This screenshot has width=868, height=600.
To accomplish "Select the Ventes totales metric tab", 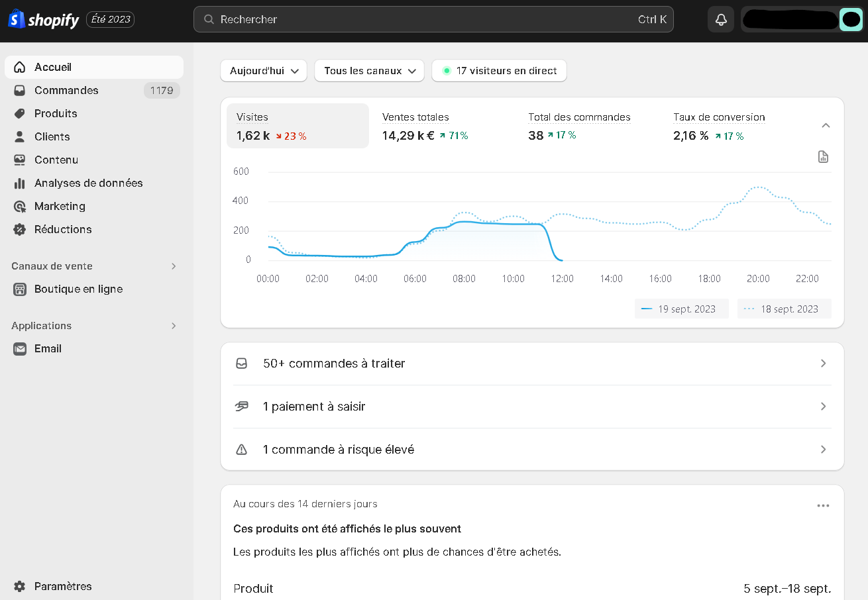I will click(424, 126).
